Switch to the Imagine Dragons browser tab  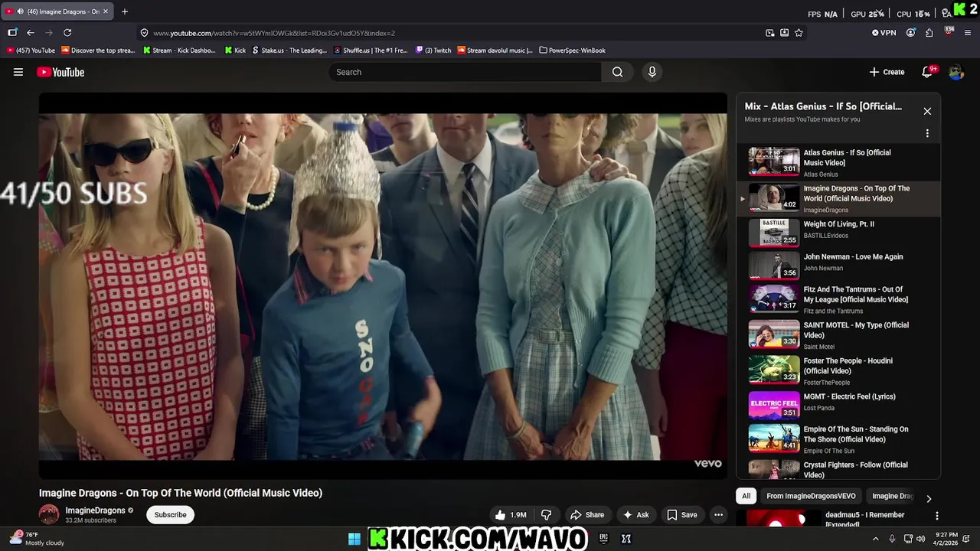point(58,11)
